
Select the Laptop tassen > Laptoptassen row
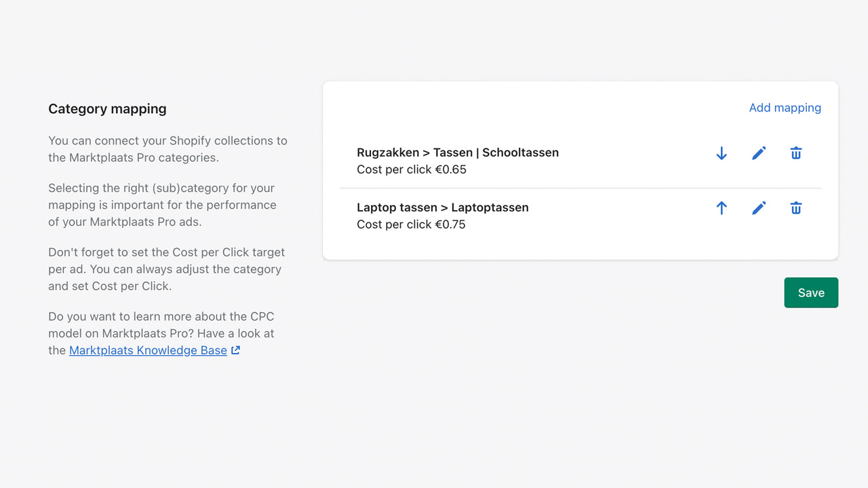point(443,207)
